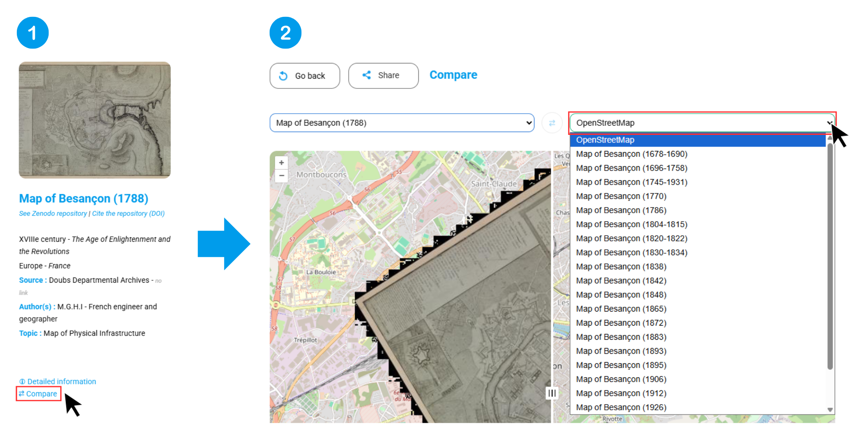Screen dimensions: 868x434
Task: Click the dropdown list scrollbar thumb
Action: pos(830,256)
